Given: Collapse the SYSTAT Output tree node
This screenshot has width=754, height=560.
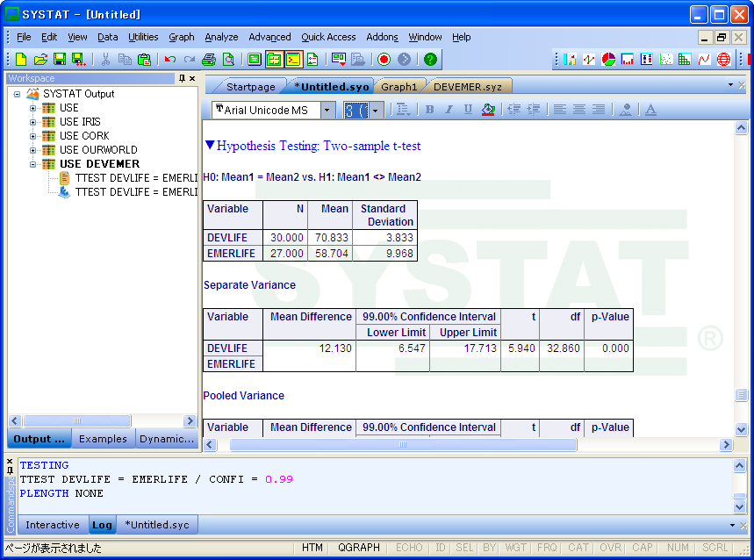Looking at the screenshot, I should (x=17, y=94).
